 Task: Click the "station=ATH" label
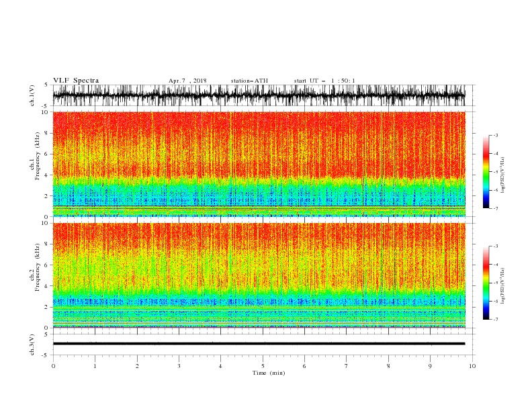click(x=249, y=81)
